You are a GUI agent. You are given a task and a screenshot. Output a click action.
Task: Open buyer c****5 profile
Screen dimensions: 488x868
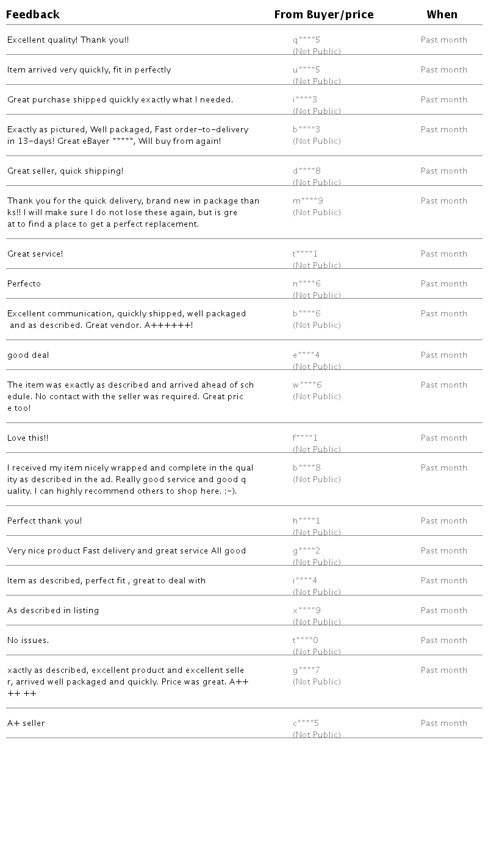pos(306,724)
